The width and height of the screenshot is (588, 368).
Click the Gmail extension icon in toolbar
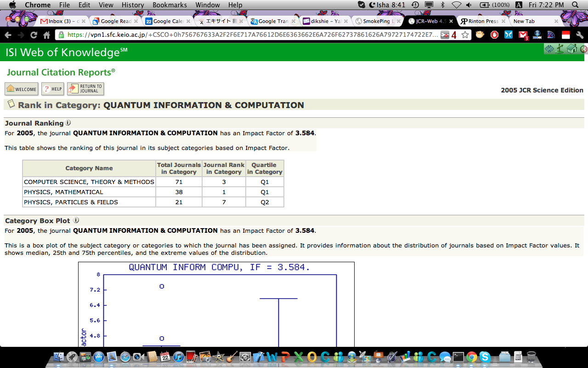(x=523, y=35)
